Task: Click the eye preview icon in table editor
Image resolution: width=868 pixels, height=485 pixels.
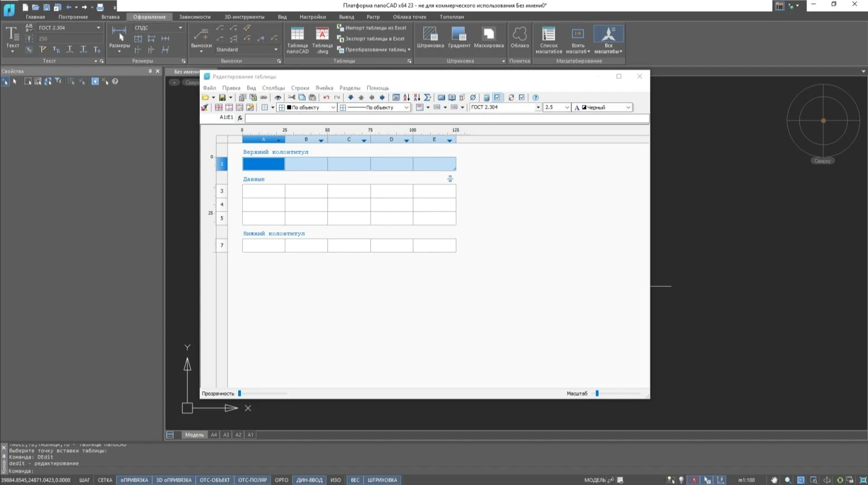Action: (x=278, y=98)
